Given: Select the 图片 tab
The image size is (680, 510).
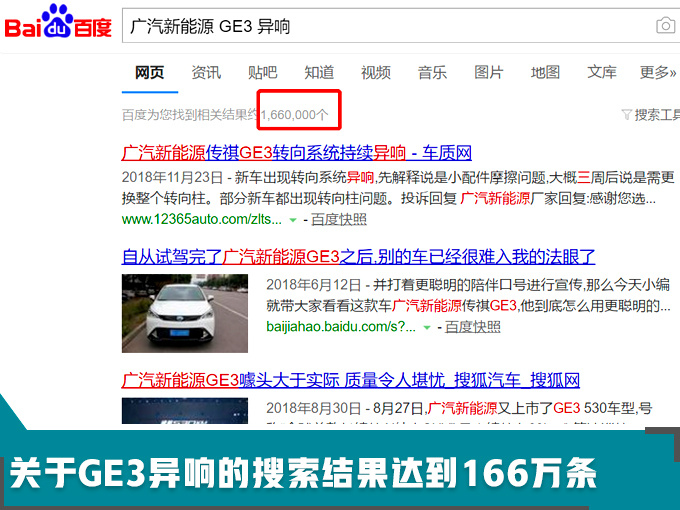Looking at the screenshot, I should pos(489,72).
